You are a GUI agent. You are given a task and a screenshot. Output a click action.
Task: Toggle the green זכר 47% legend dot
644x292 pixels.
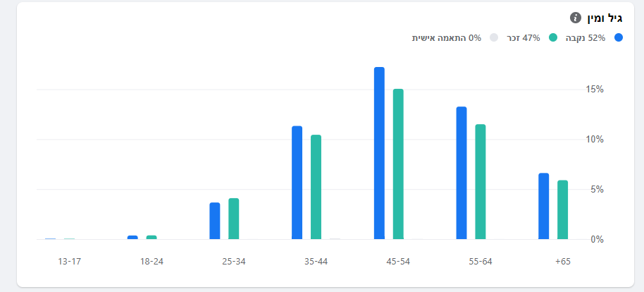[553, 37]
